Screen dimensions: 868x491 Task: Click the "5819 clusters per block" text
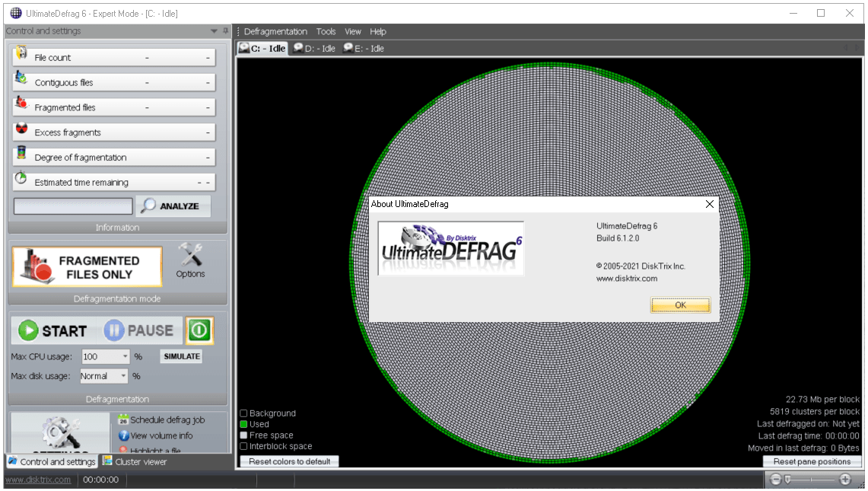click(814, 412)
